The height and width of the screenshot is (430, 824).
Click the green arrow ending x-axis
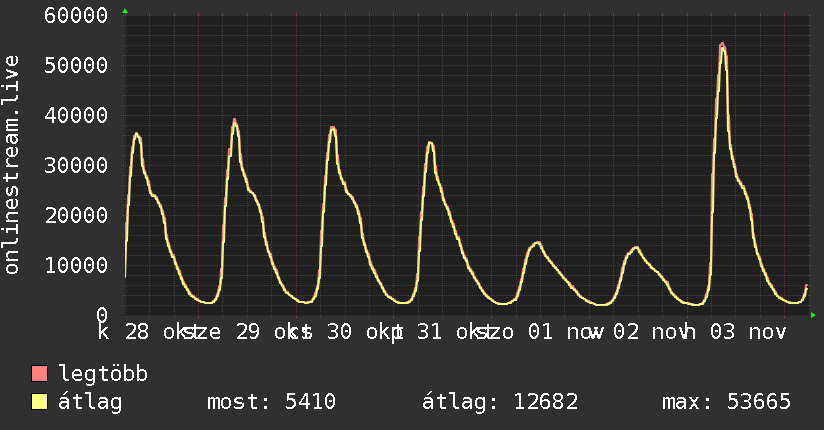tap(813, 315)
